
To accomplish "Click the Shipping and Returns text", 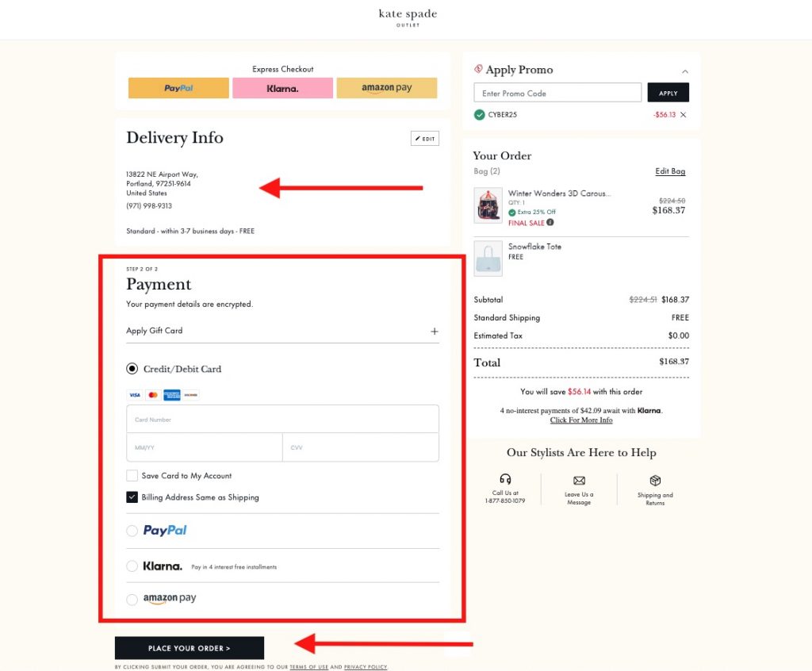I will [655, 499].
